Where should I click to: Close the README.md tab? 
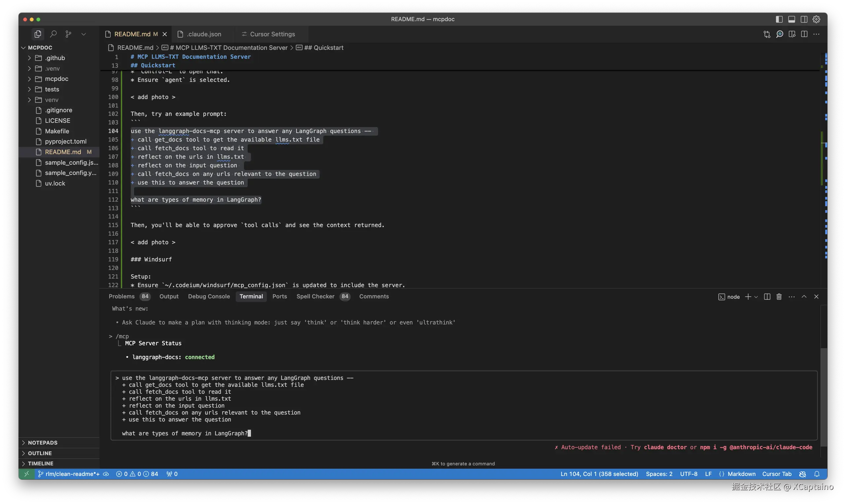(x=165, y=34)
